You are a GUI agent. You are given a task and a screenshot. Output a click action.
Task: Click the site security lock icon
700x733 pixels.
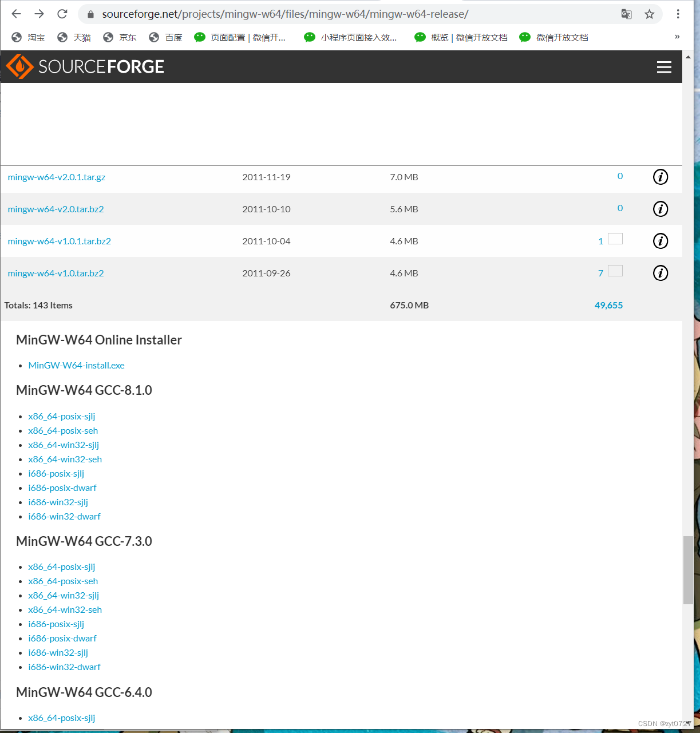point(90,14)
